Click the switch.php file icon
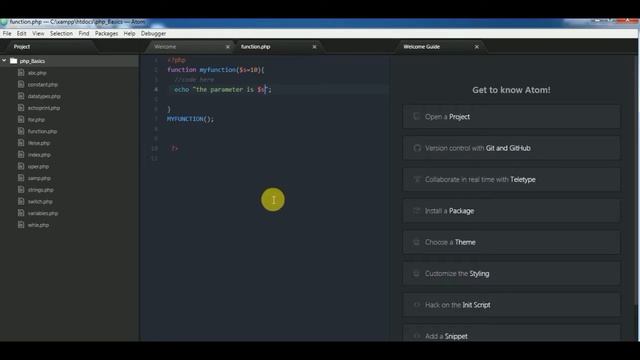This screenshot has width=640, height=360. coord(21,202)
